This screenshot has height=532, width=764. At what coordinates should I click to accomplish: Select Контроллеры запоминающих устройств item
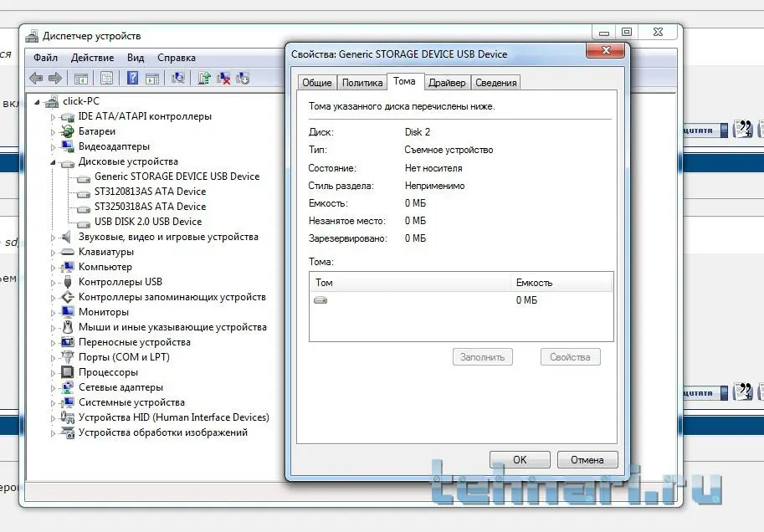(172, 297)
